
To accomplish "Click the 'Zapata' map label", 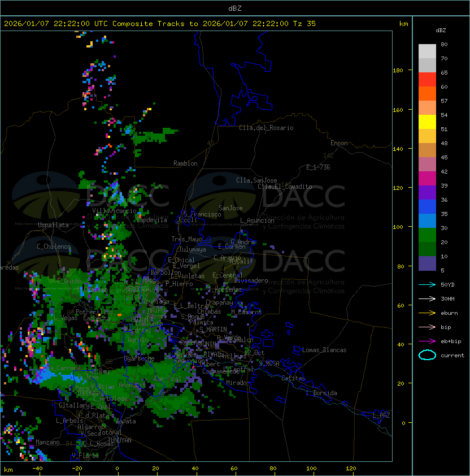I will (x=125, y=421).
